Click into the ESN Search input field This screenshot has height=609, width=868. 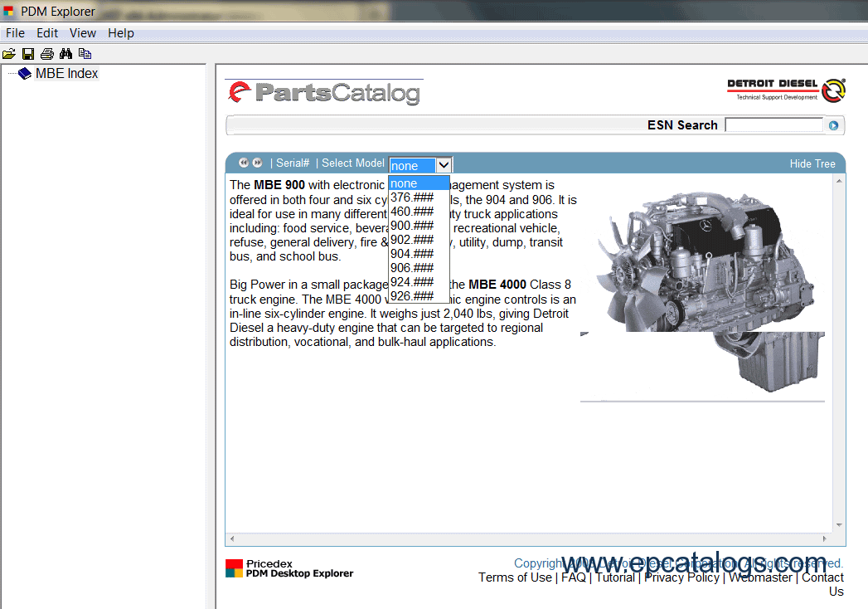pyautogui.click(x=773, y=125)
